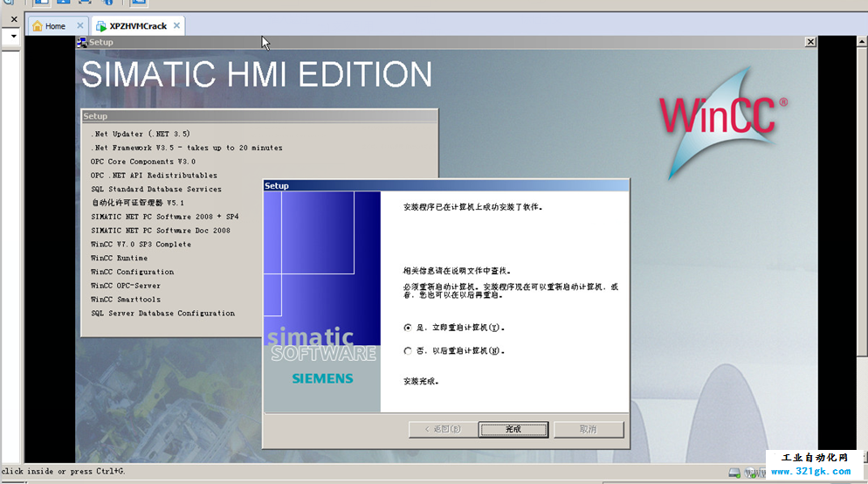The image size is (868, 484).
Task: Click 'OPC Core Components V3.0' entry
Action: coord(143,162)
